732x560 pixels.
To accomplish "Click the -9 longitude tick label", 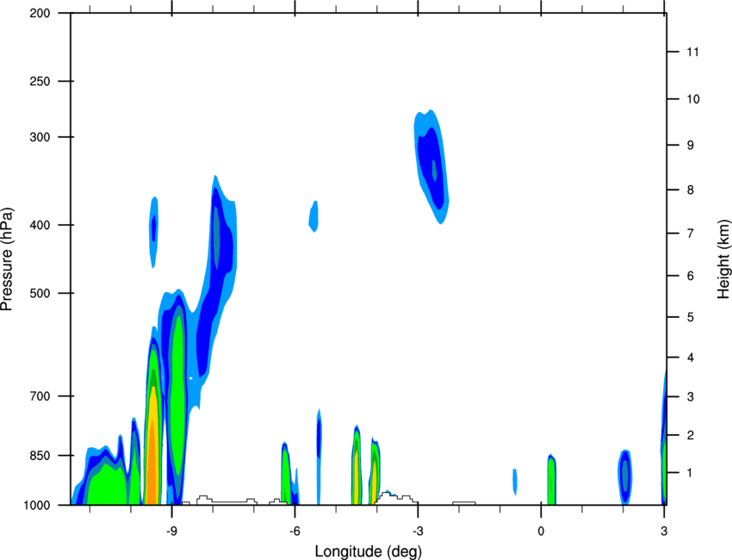I will click(x=171, y=531).
